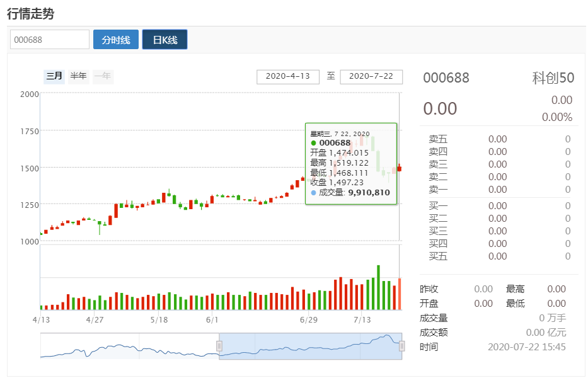Screen dimensions: 588x378
Task: Choose the 半年 time range option
Action: pos(79,76)
